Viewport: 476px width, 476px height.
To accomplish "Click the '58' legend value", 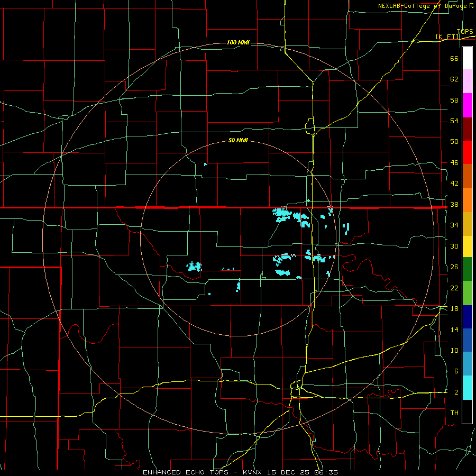I will 454,100.
